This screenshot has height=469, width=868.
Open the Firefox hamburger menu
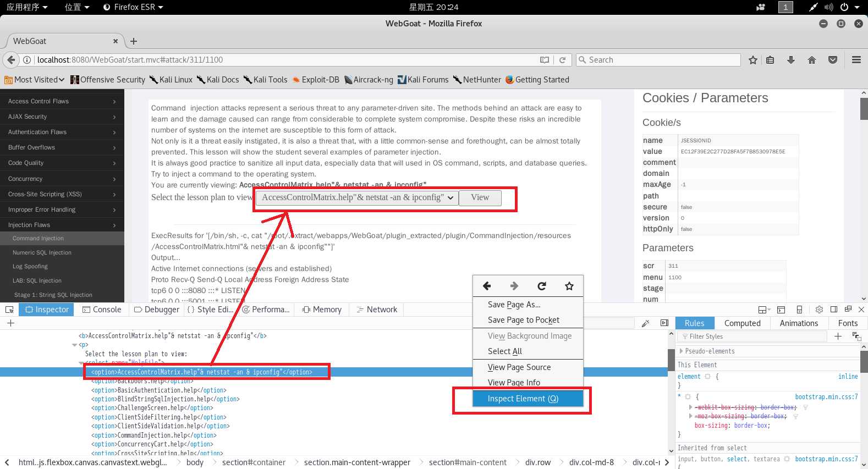tap(856, 60)
